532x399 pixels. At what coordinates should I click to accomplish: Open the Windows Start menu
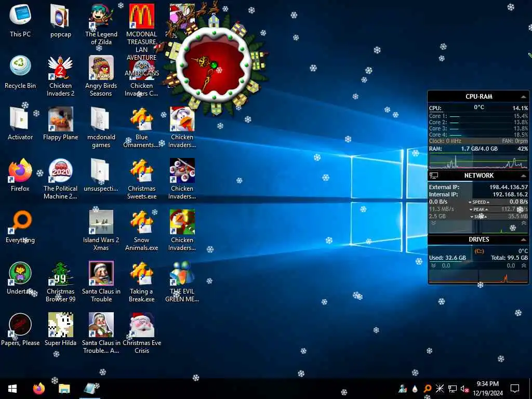click(12, 389)
